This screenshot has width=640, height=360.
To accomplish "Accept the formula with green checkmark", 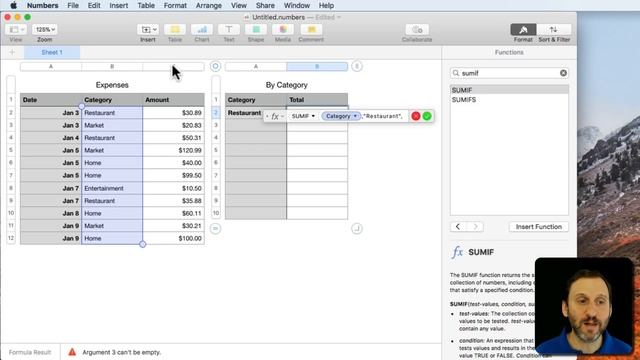I will [427, 116].
